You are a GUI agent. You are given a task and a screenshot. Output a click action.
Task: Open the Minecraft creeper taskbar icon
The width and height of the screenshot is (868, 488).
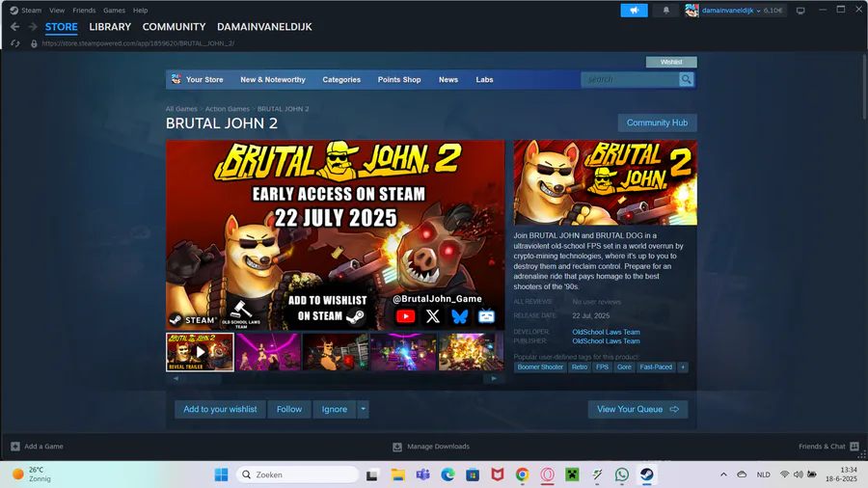(572, 474)
